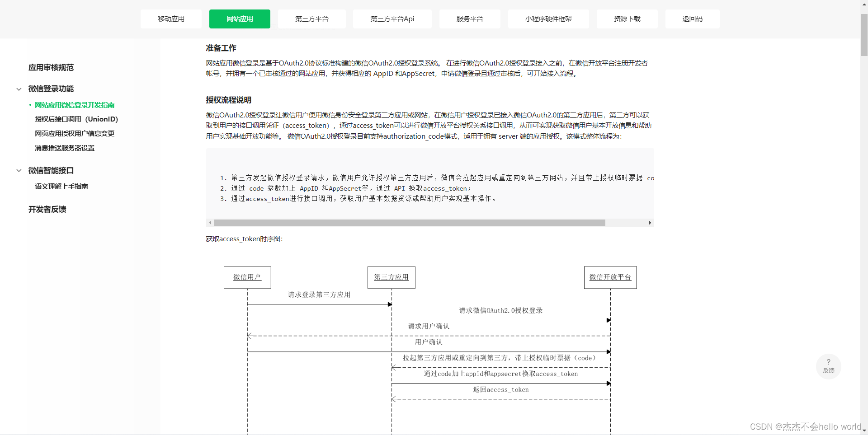The image size is (868, 435).
Task: Click the 请求微信OAuth2.0授权登录 diagram label
Action: tap(501, 310)
